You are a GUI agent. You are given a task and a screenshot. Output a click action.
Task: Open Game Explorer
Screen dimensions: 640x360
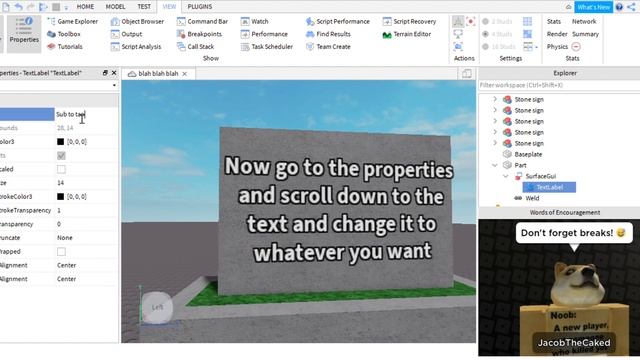click(x=72, y=22)
